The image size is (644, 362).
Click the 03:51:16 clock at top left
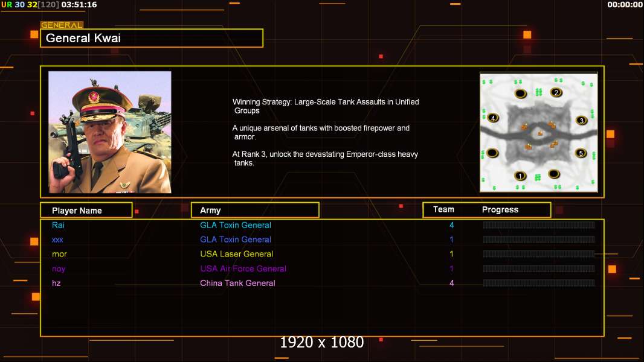79,4
